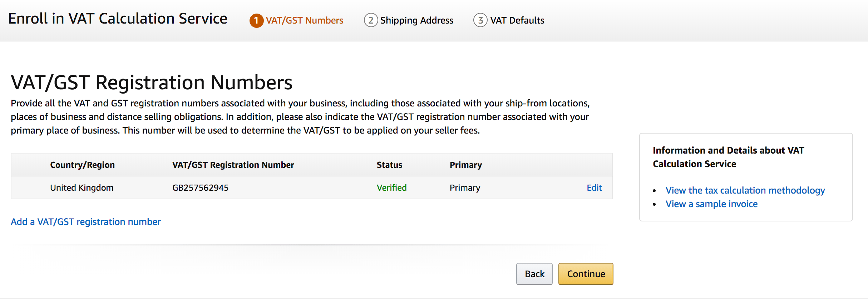
Task: Click the VAT/GST Registration Number column header
Action: coord(233,165)
